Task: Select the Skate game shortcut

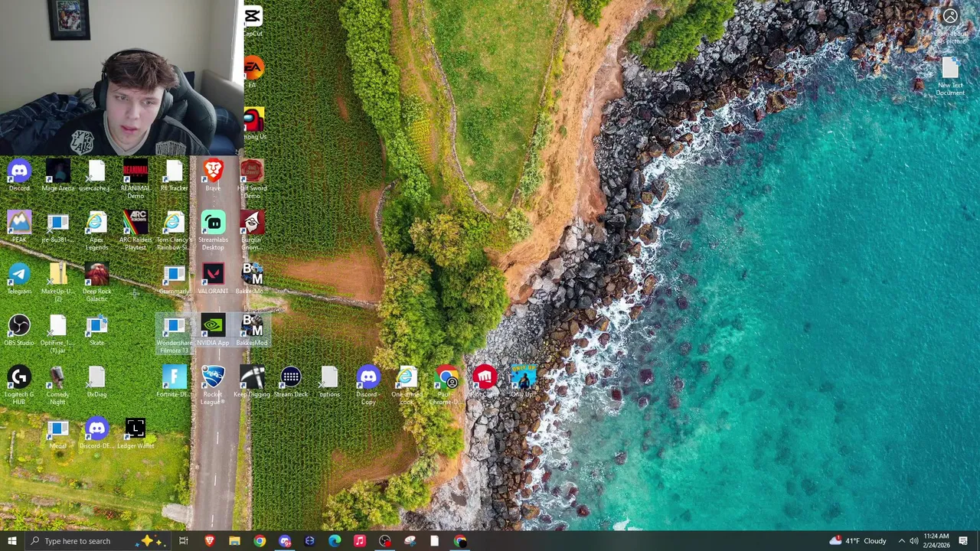Action: pos(96,331)
